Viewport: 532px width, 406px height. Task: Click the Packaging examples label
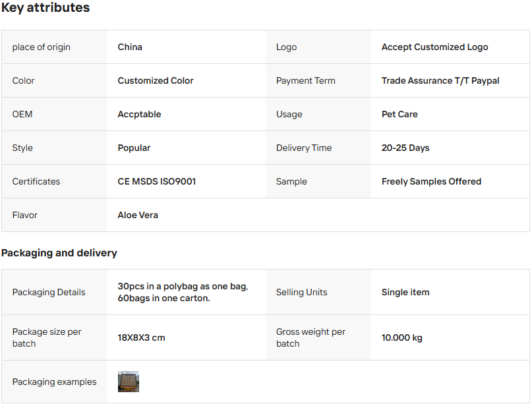54,382
